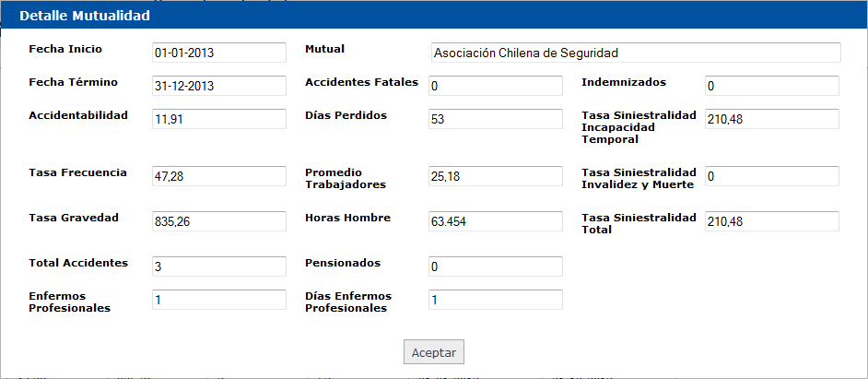Click the Aceptar button
Image resolution: width=868 pixels, height=379 pixels.
433,352
